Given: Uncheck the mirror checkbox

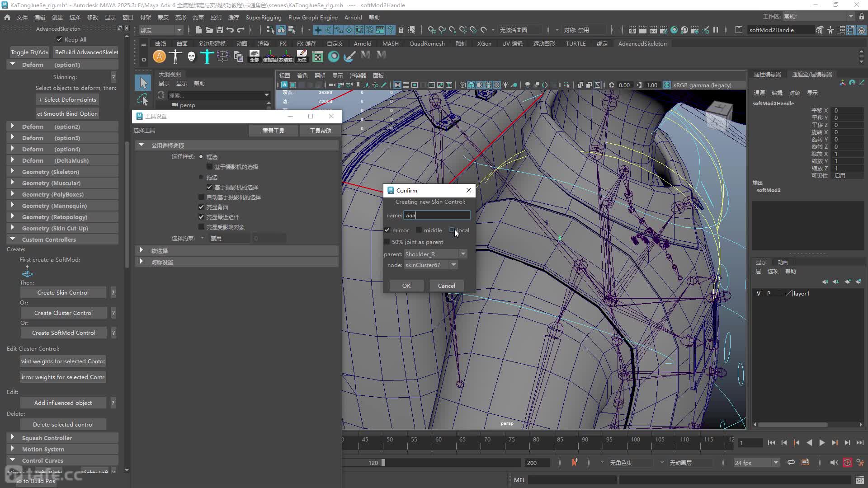Looking at the screenshot, I should click(387, 230).
